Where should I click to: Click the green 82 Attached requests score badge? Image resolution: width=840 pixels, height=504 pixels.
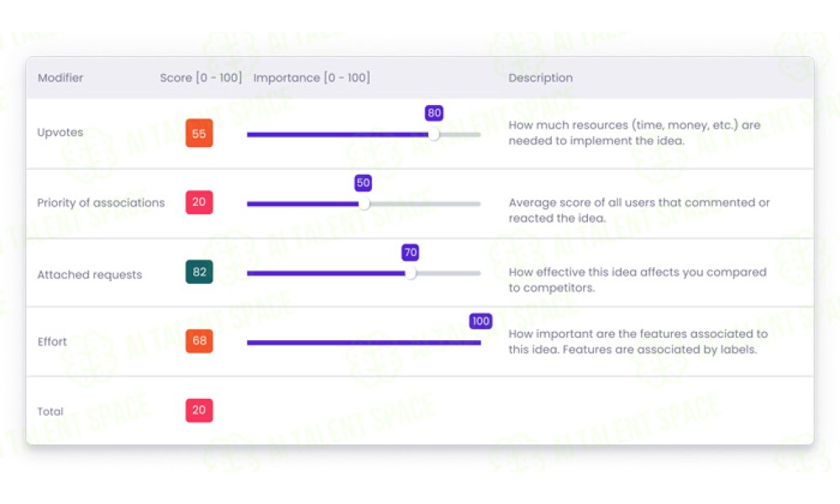click(199, 271)
